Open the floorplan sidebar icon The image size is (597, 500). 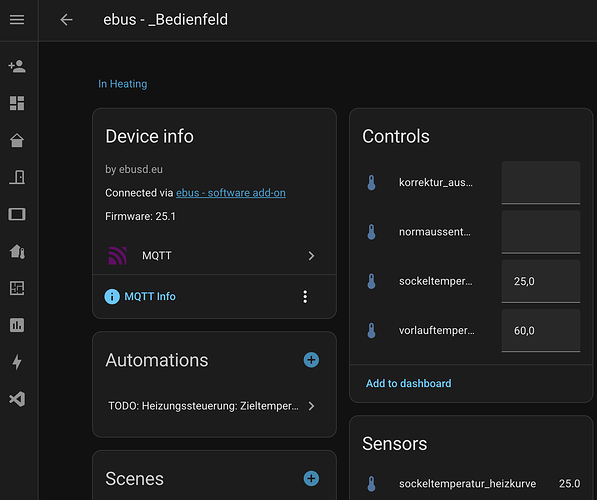click(17, 288)
